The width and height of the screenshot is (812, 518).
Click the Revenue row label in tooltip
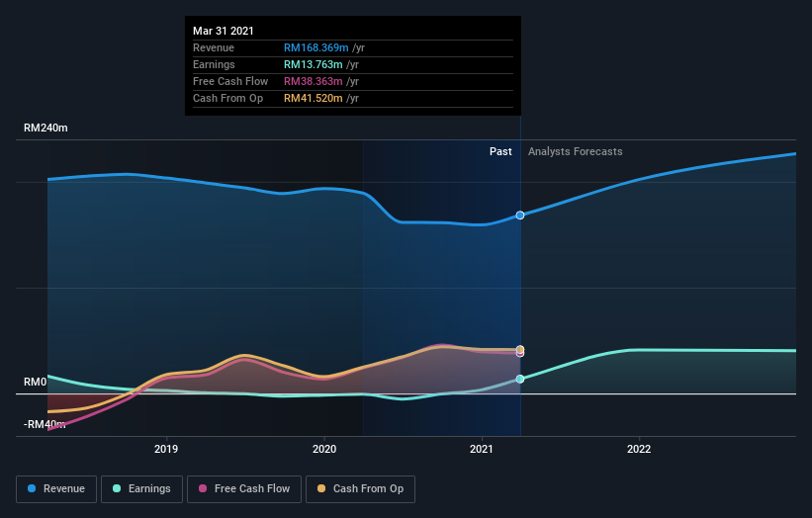214,47
